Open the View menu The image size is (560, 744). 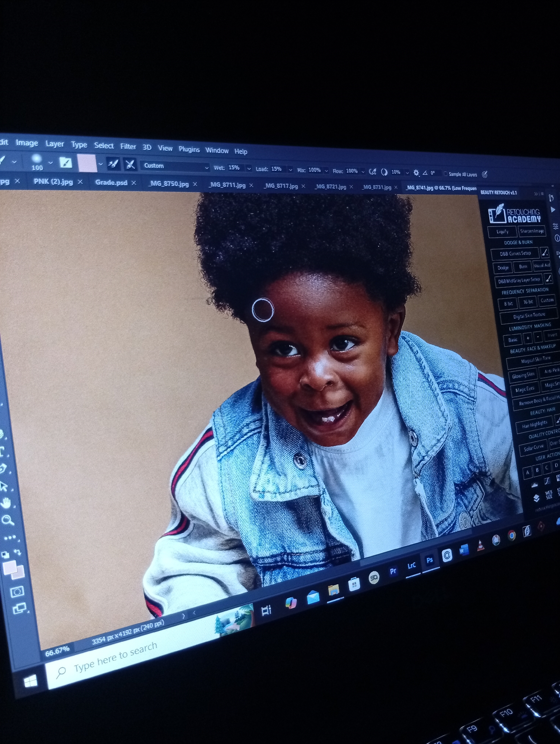(165, 148)
